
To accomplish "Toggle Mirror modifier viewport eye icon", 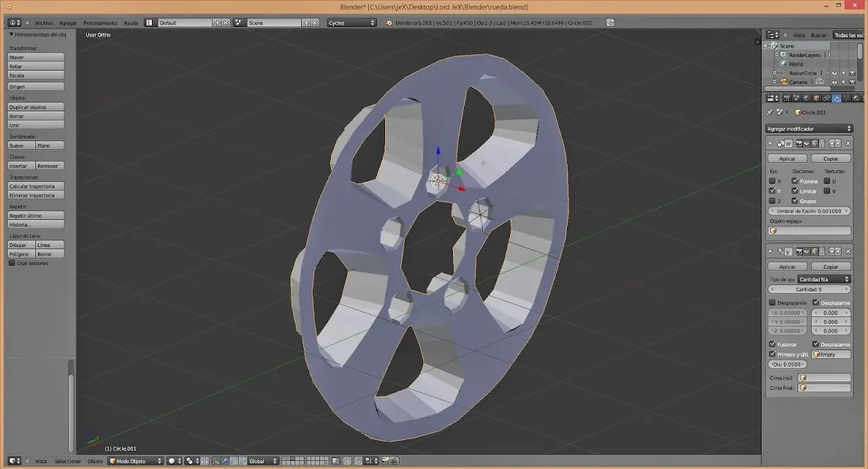I will 806,143.
